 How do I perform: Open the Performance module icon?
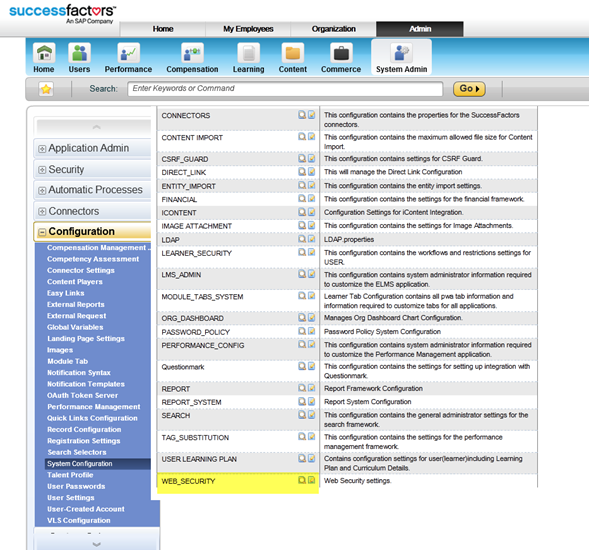point(128,53)
